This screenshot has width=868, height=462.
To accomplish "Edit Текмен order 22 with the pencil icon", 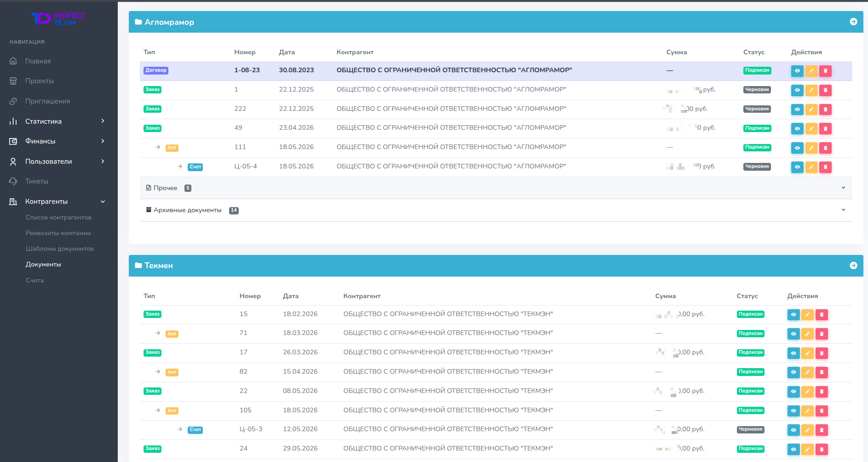I will click(x=807, y=392).
